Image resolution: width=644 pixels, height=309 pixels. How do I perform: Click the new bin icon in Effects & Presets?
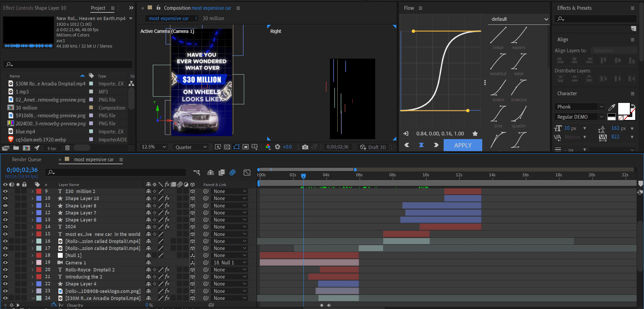click(633, 28)
